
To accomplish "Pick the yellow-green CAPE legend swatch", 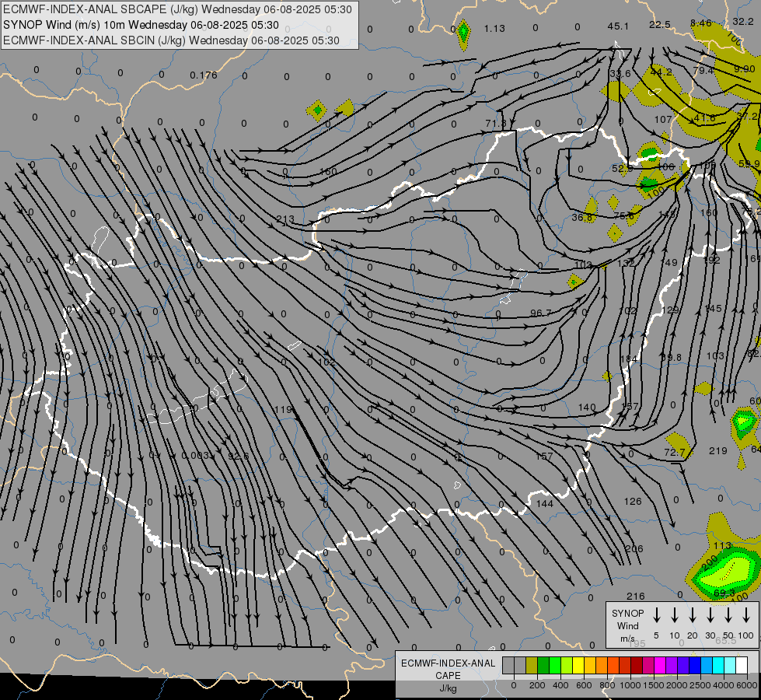I will (567, 665).
